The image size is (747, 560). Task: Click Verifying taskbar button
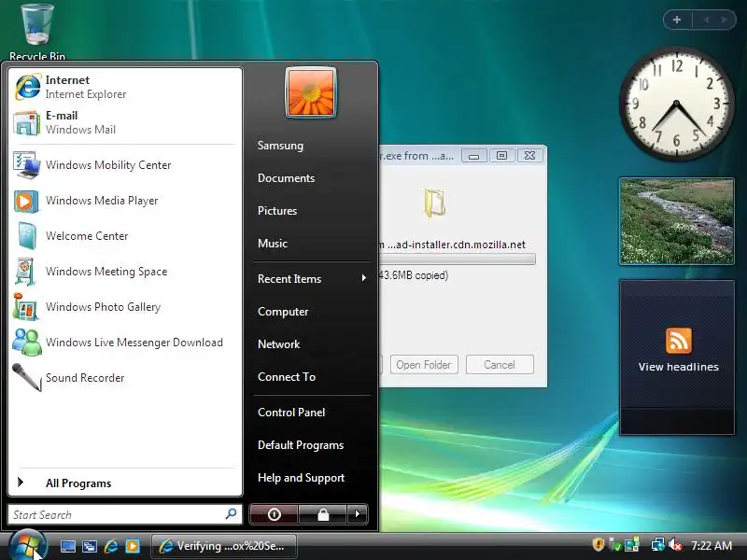click(x=224, y=546)
